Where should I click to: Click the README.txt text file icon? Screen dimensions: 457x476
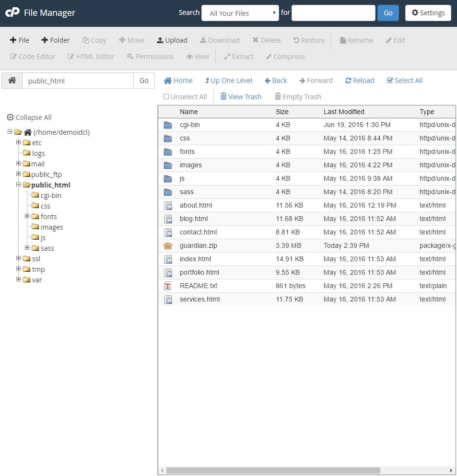pyautogui.click(x=168, y=286)
